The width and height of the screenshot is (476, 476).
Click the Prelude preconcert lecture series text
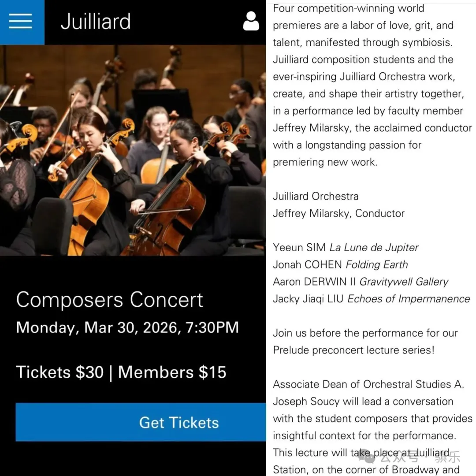[x=353, y=350]
